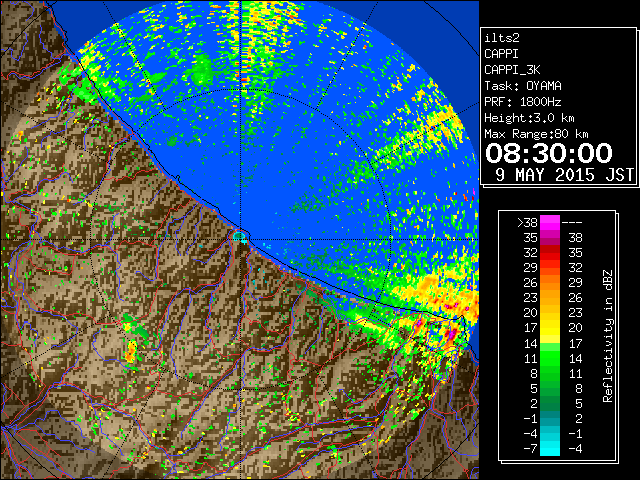The width and height of the screenshot is (640, 480).
Task: Click the '-7' legend label
Action: tap(530, 449)
